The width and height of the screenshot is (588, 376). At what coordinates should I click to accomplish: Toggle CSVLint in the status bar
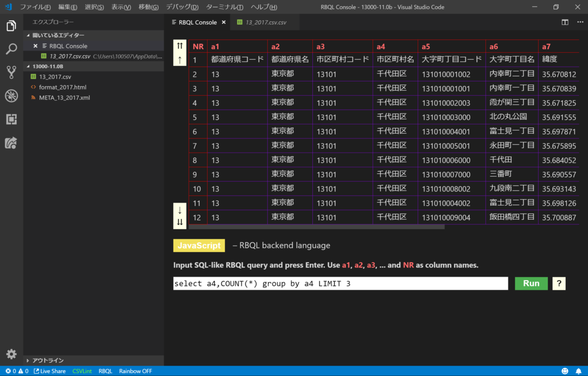point(82,371)
